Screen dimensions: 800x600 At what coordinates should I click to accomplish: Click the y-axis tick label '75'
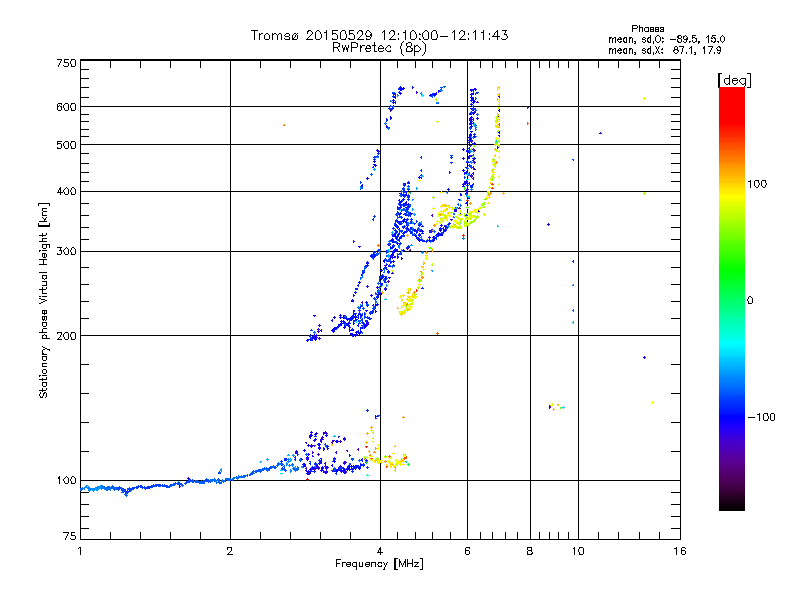tap(70, 536)
